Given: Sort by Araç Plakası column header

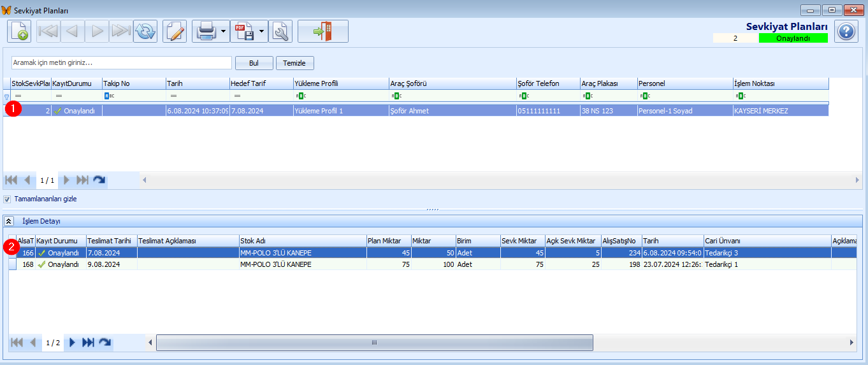Looking at the screenshot, I should 609,83.
